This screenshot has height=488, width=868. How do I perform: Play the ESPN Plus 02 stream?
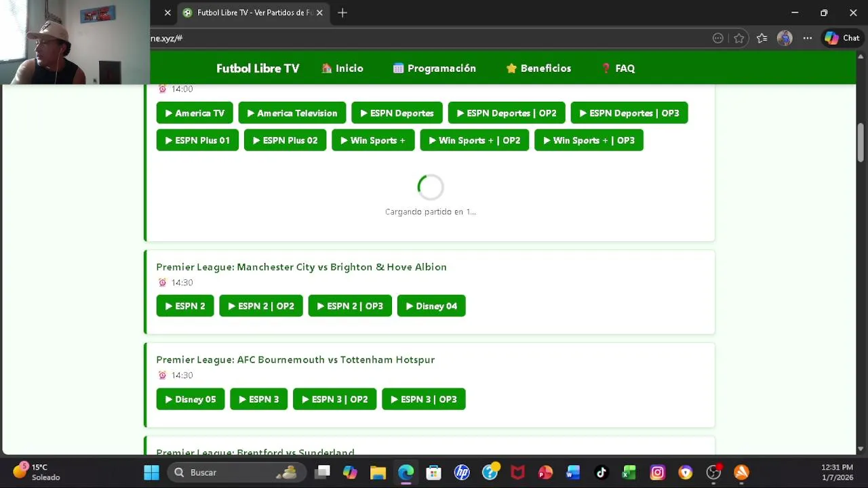(285, 140)
